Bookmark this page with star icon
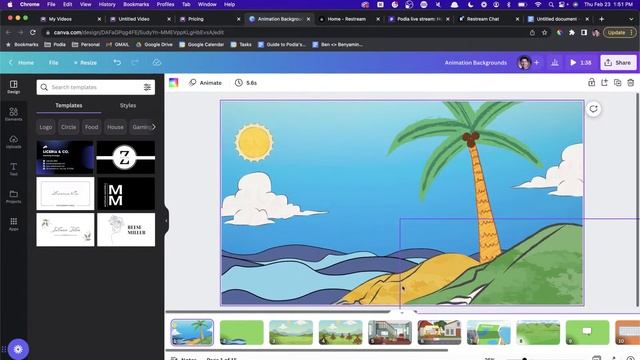Viewport: 640px width, 360px height. pyautogui.click(x=544, y=32)
